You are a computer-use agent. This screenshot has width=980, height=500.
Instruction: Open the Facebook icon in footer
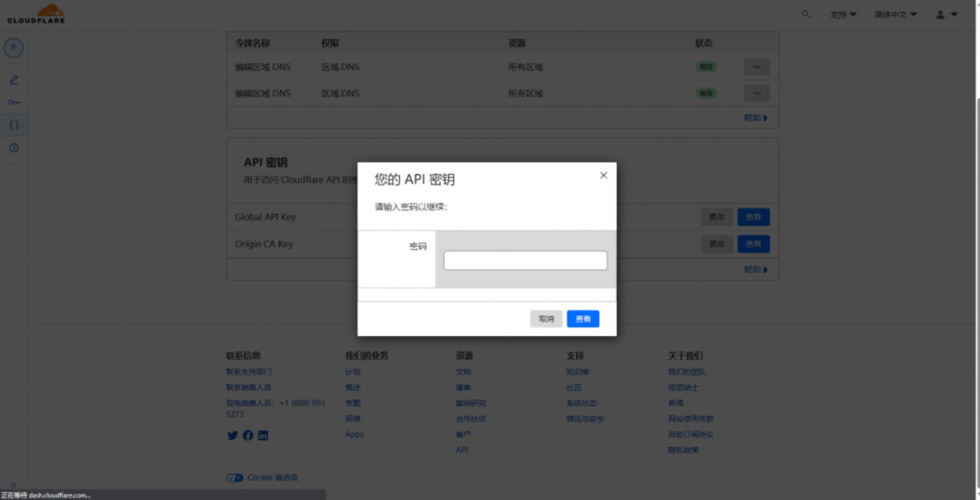tap(247, 435)
